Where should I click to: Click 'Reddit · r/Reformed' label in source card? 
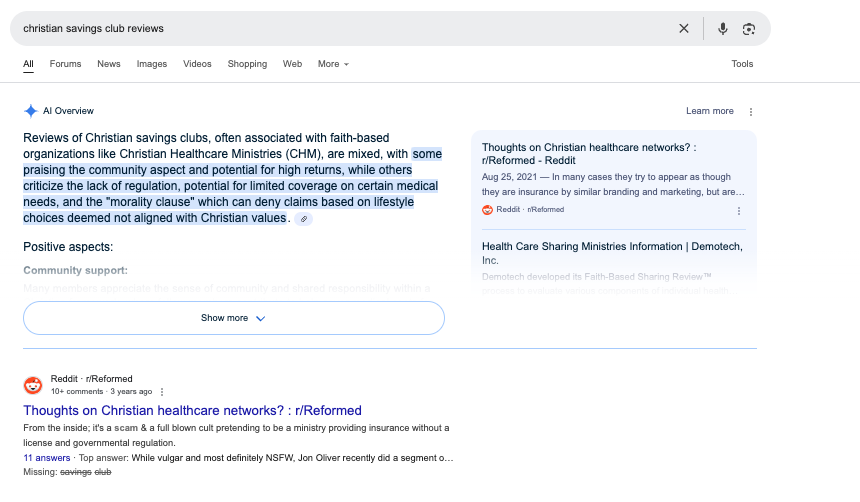click(x=530, y=210)
